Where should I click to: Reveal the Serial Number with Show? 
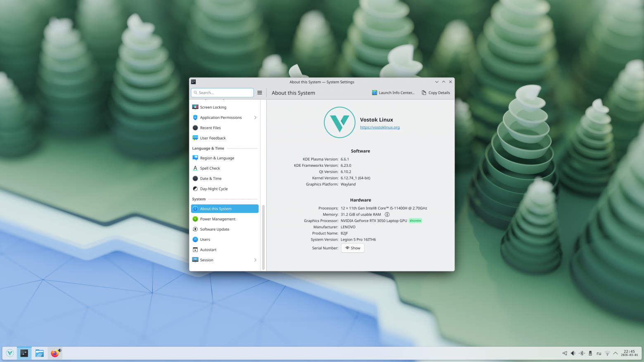[353, 248]
